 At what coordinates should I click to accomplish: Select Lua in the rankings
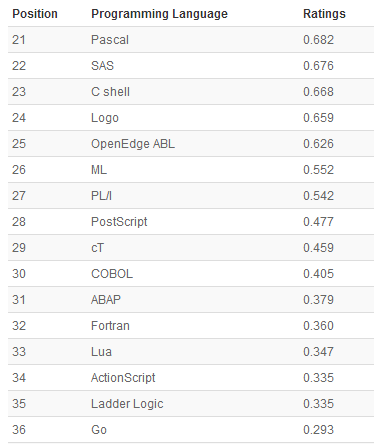[x=101, y=352]
